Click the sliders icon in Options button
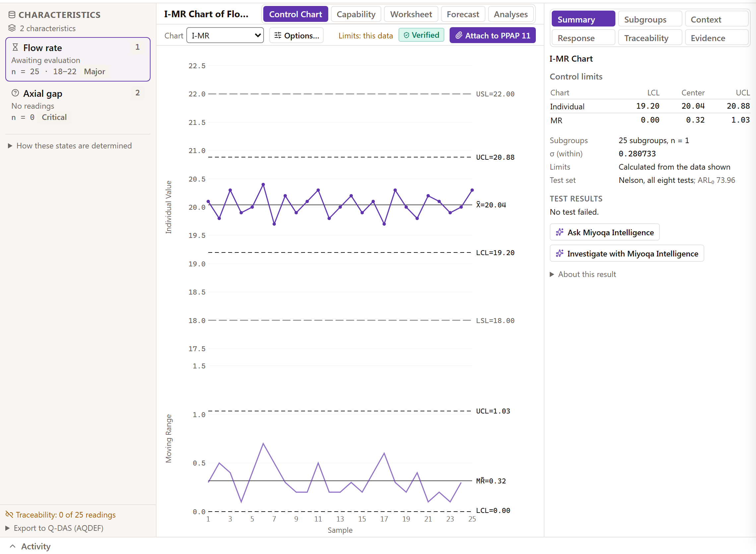Image resolution: width=756 pixels, height=554 pixels. 278,35
